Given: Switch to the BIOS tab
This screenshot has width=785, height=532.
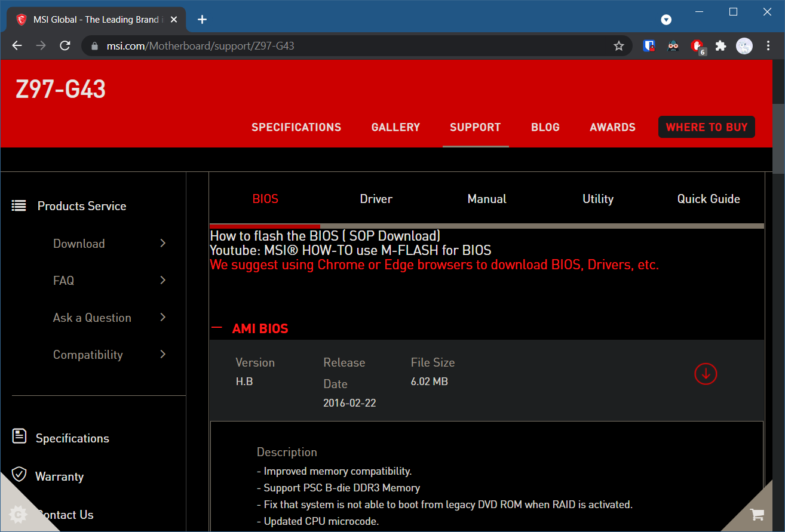Looking at the screenshot, I should [x=265, y=199].
